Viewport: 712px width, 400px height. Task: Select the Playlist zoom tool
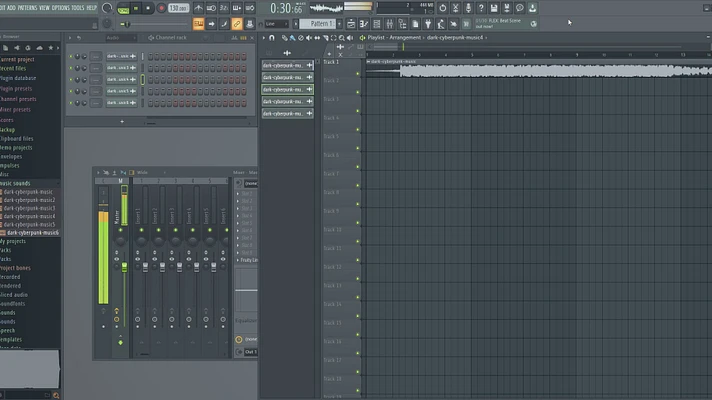click(x=341, y=38)
